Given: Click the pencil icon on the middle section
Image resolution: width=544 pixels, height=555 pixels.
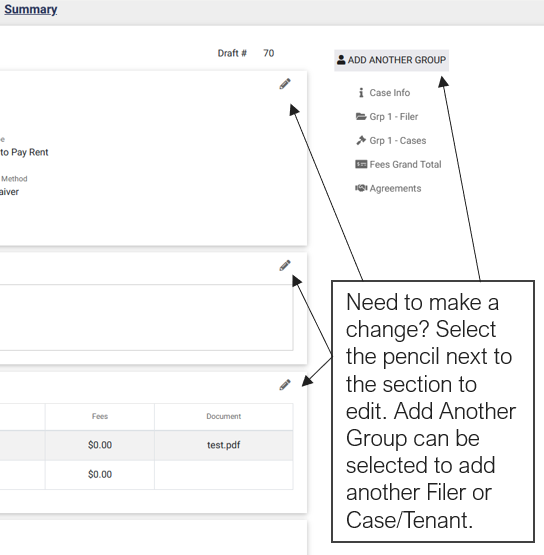Looking at the screenshot, I should pos(285,265).
